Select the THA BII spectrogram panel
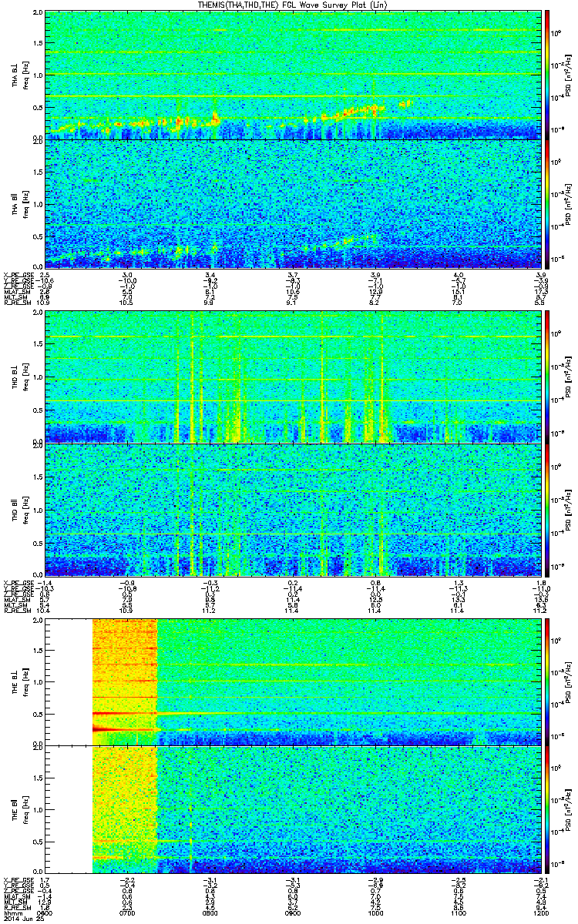Screen dimensions: 578x924 click(x=291, y=203)
